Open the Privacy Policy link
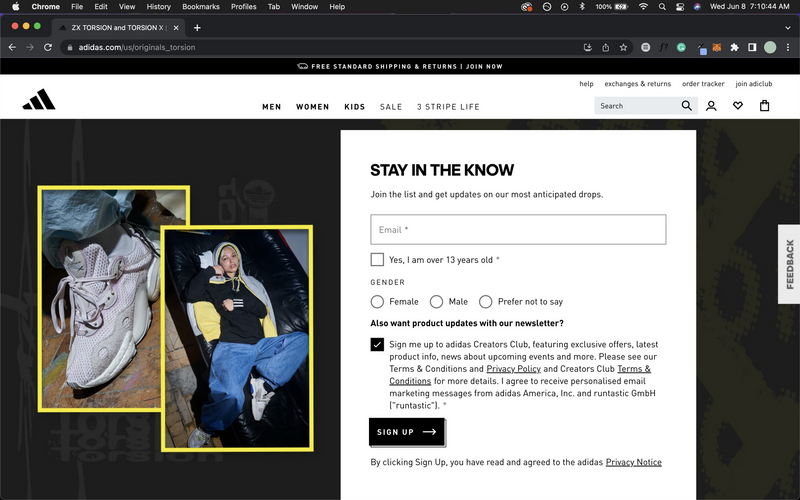This screenshot has height=500, width=800. (x=513, y=368)
